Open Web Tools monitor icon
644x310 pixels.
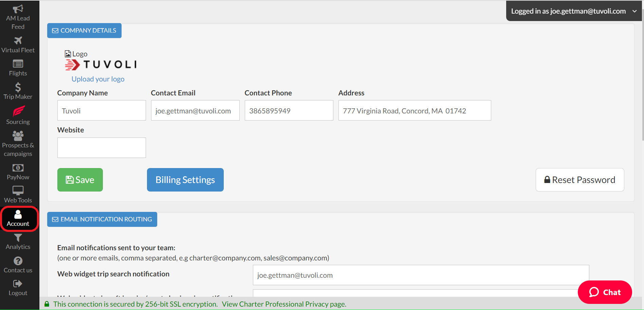coord(18,190)
